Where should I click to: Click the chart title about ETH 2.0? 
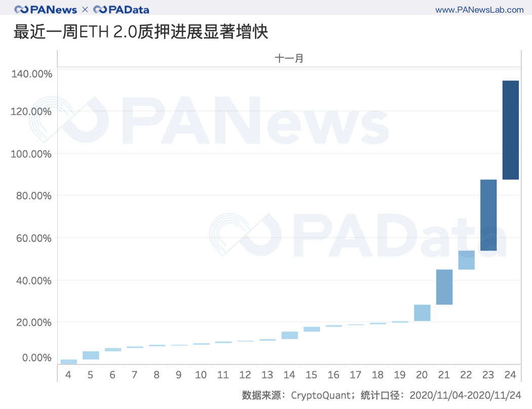(x=141, y=32)
